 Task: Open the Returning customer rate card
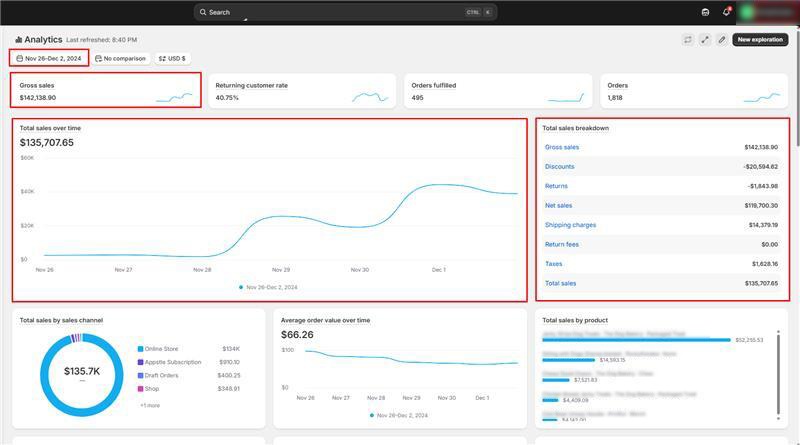pos(301,91)
